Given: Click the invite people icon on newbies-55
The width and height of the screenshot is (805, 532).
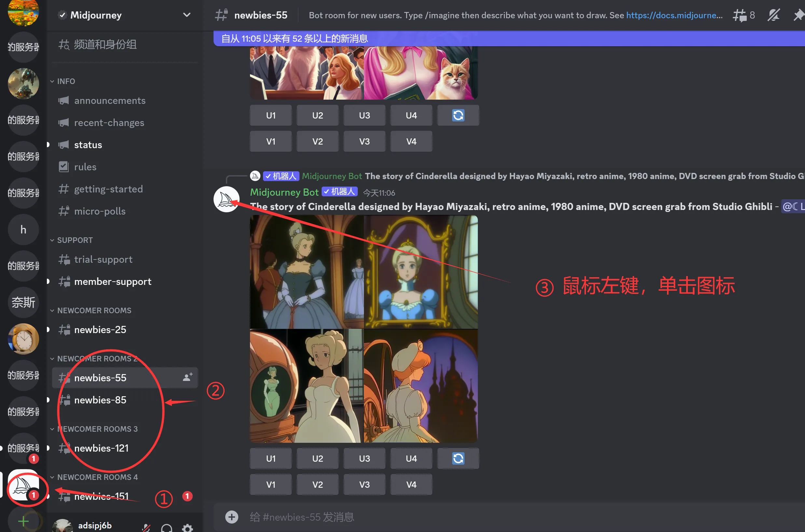Looking at the screenshot, I should pos(187,377).
